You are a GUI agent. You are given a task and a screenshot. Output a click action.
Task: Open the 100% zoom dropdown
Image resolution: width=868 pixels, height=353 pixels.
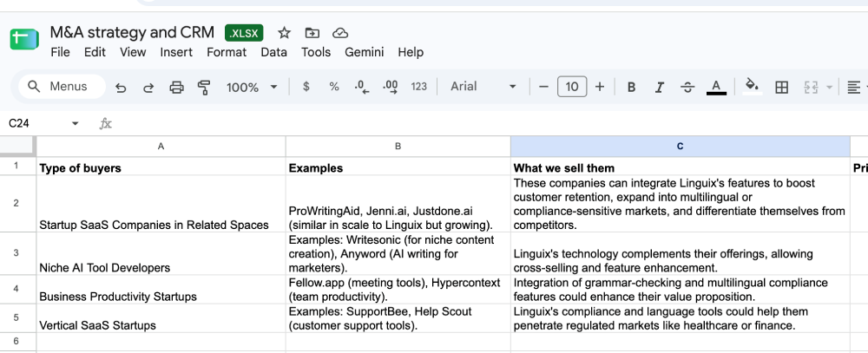click(252, 87)
